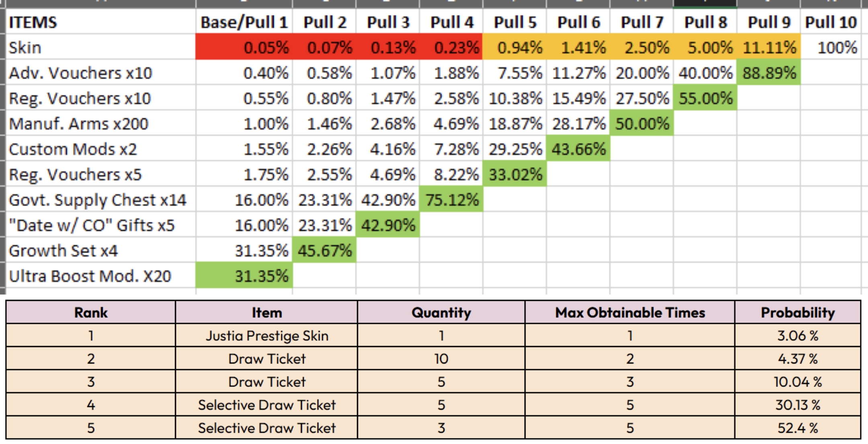Click the Reg. Vouchers x10 label

pyautogui.click(x=101, y=98)
